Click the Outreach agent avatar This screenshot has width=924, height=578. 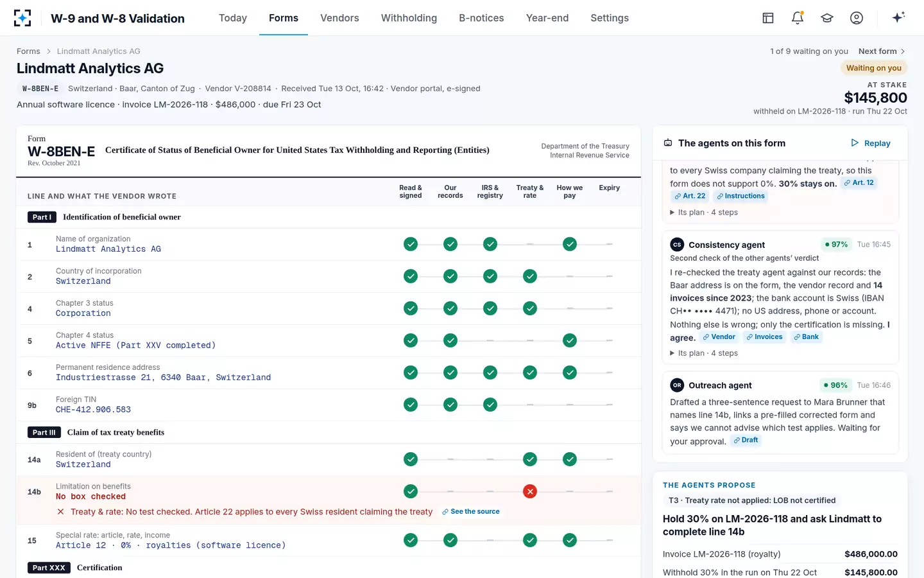click(677, 385)
